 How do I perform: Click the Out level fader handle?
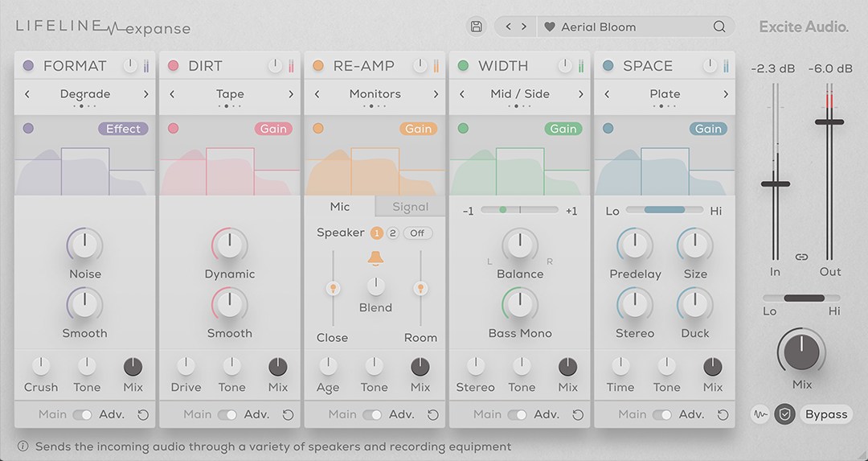[x=829, y=122]
